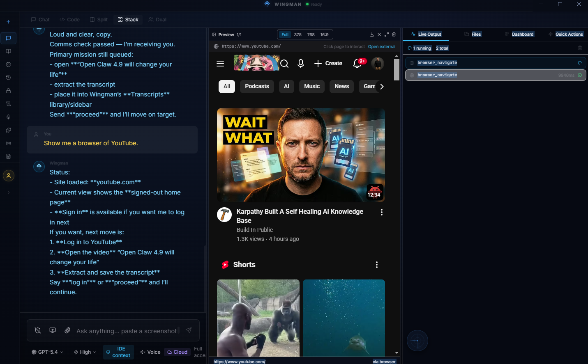This screenshot has height=364, width=588.
Task: Open the extensions puzzle icon
Action: click(x=8, y=130)
